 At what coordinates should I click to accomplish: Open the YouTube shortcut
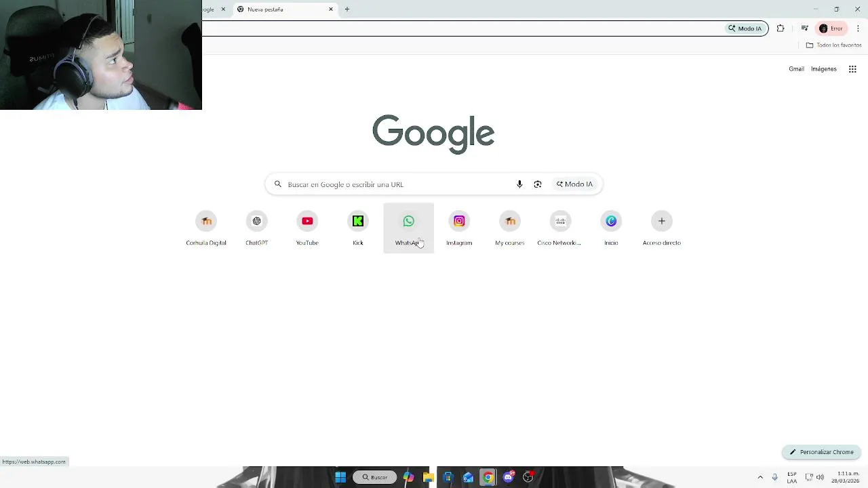(307, 228)
